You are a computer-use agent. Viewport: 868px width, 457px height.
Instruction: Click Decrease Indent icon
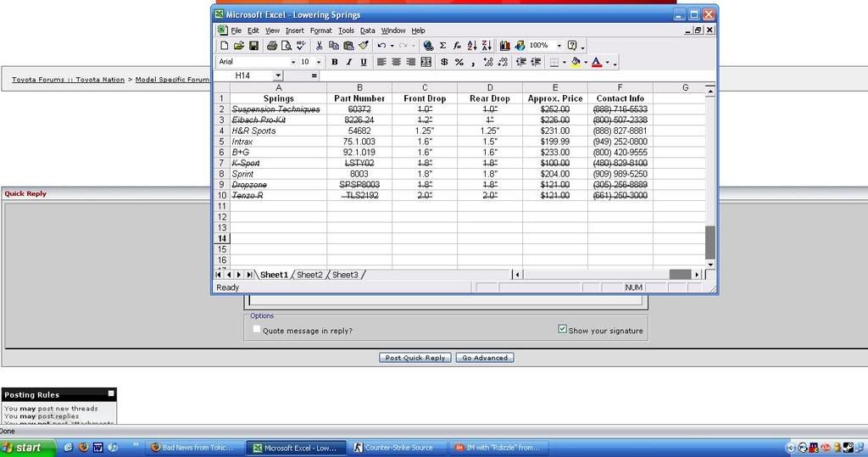(x=521, y=62)
